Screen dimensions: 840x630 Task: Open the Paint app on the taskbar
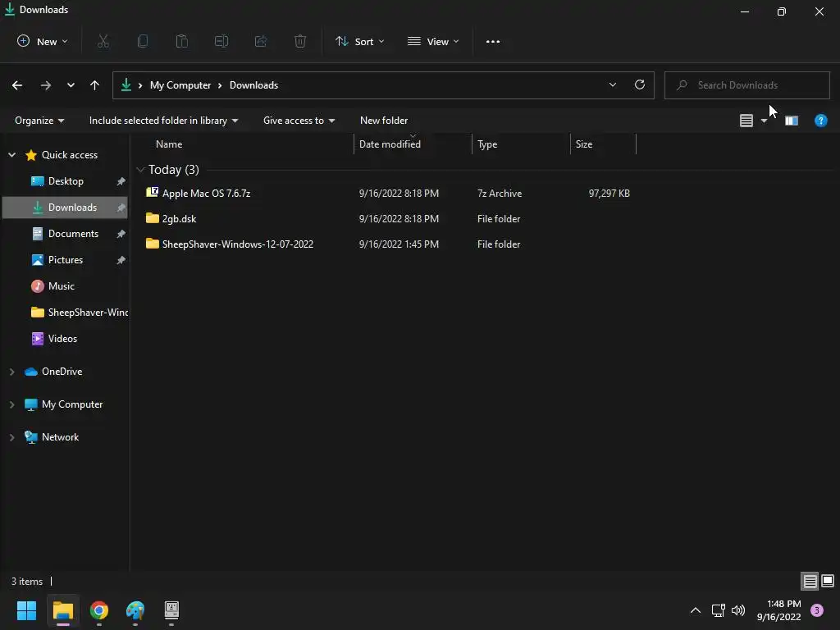pyautogui.click(x=135, y=610)
